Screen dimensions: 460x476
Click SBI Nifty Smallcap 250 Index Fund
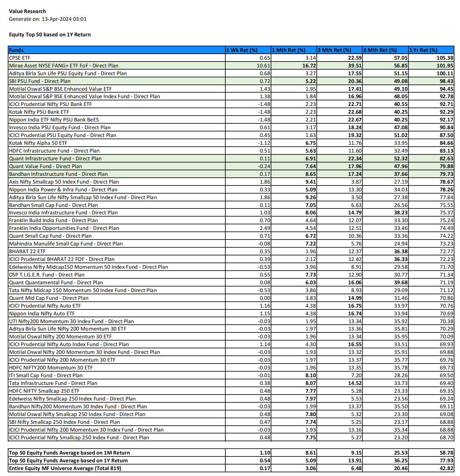(x=64, y=422)
